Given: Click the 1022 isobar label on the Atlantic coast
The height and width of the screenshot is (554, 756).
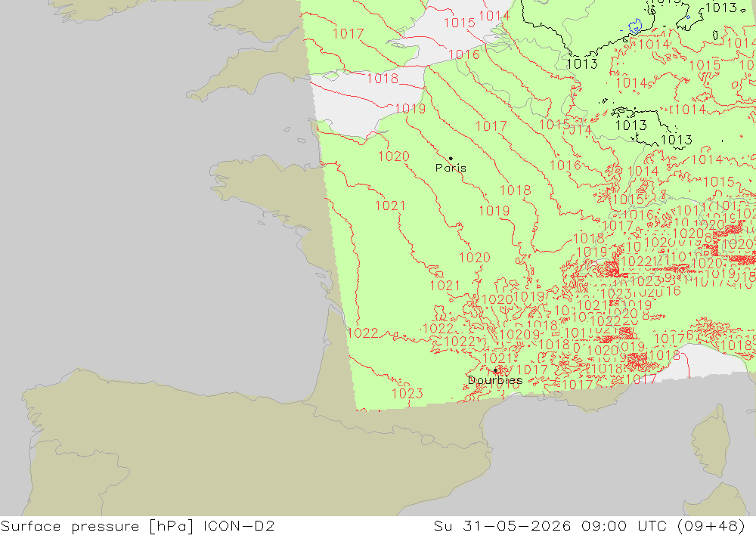Looking at the screenshot, I should 362,333.
